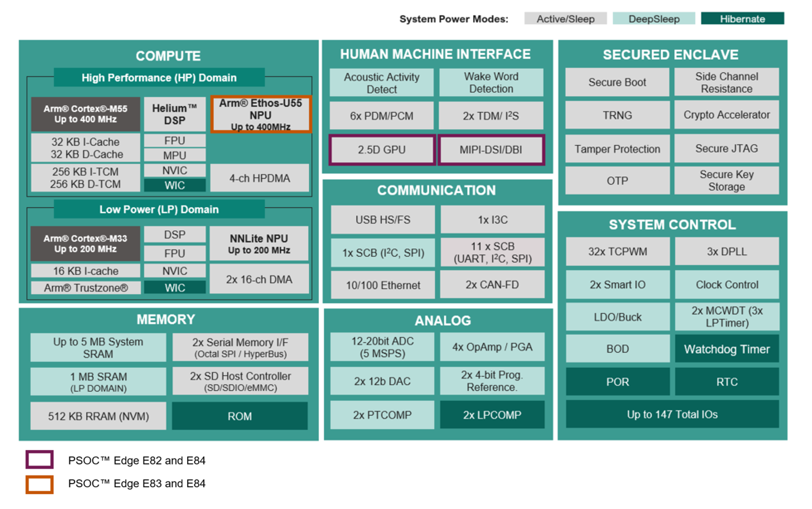The image size is (812, 509).
Task: Click the Arm Cortex-M55 block
Action: pos(85,114)
